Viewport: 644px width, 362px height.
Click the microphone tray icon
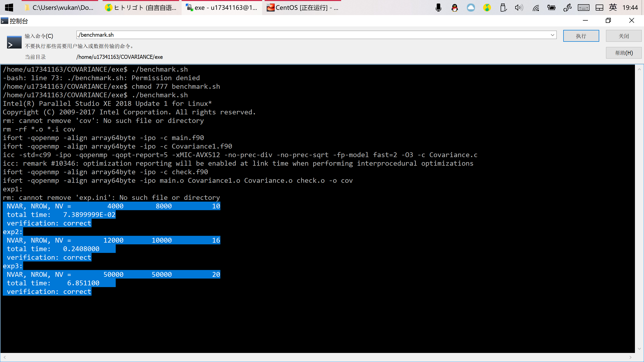click(438, 8)
